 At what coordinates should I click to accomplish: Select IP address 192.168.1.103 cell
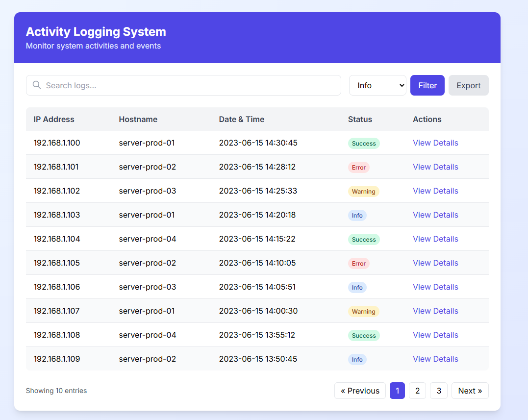pyautogui.click(x=57, y=215)
